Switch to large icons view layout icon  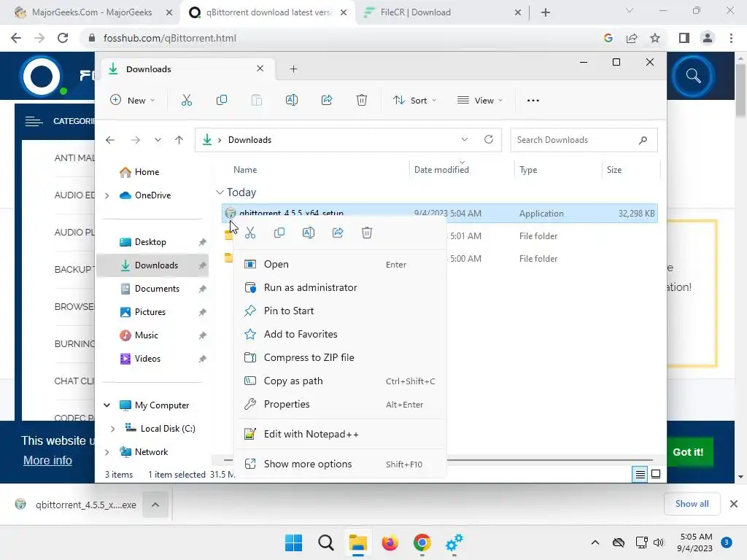point(656,474)
